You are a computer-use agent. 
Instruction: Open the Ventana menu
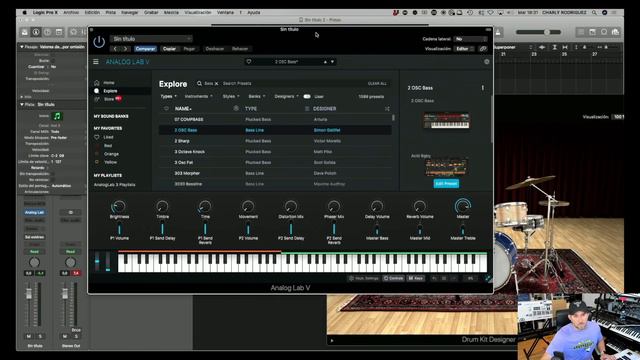pos(225,13)
